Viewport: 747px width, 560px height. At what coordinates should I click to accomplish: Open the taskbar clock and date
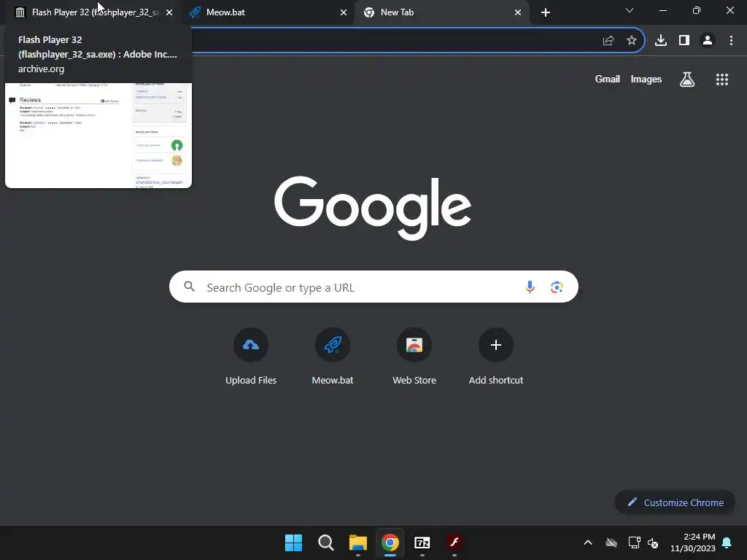coord(693,542)
